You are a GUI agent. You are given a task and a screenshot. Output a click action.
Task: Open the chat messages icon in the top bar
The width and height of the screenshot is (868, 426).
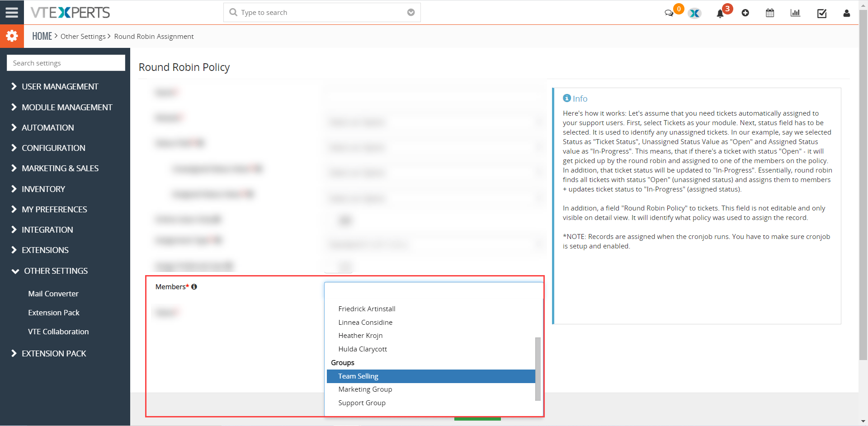click(x=670, y=13)
